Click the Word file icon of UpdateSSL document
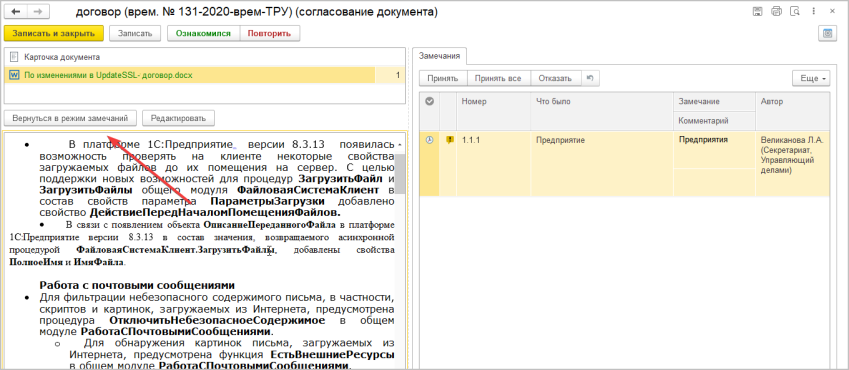Viewport: 849px width, 370px height. pos(15,75)
